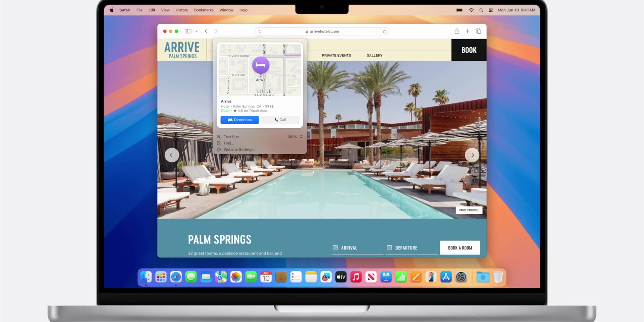This screenshot has height=322, width=644.
Task: Click PAUSE CAROUSEL button
Action: pos(469,210)
